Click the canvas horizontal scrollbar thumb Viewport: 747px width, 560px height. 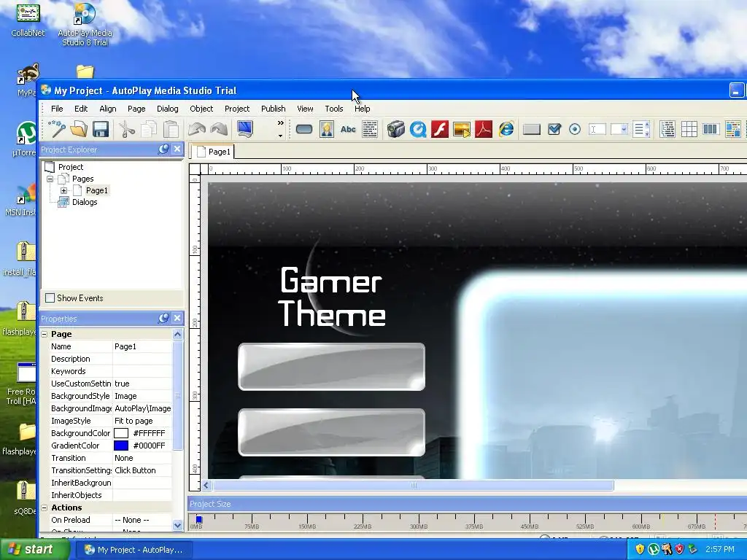[414, 485]
